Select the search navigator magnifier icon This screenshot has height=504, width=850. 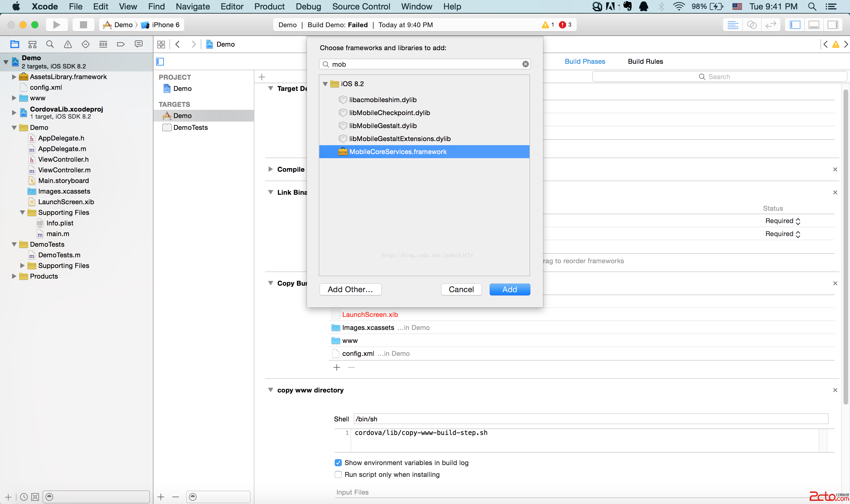pos(50,45)
